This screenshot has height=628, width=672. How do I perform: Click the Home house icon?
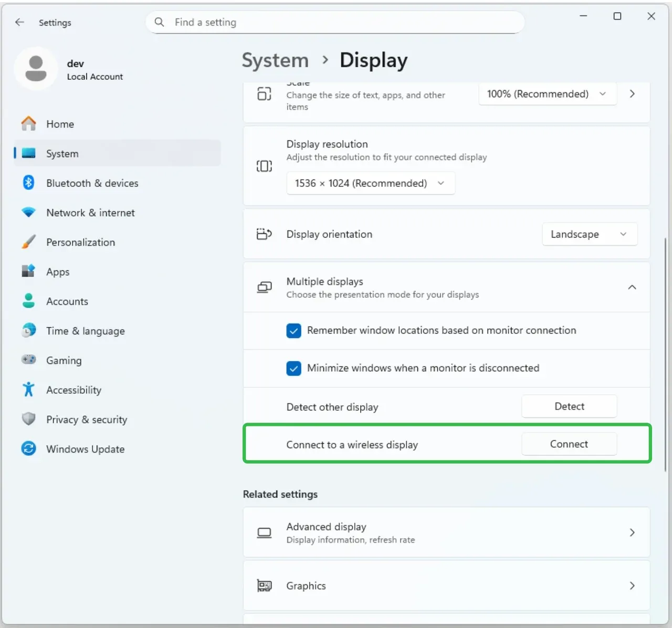(x=29, y=124)
